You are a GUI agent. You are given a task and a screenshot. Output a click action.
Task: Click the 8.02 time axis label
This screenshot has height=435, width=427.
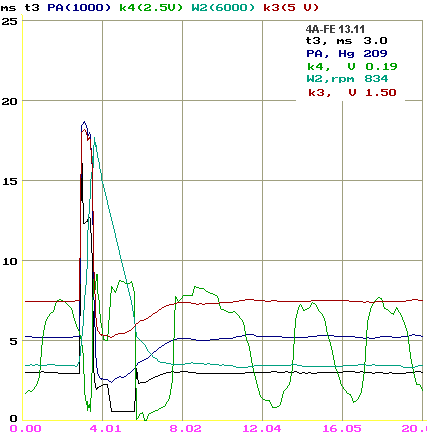[185, 428]
